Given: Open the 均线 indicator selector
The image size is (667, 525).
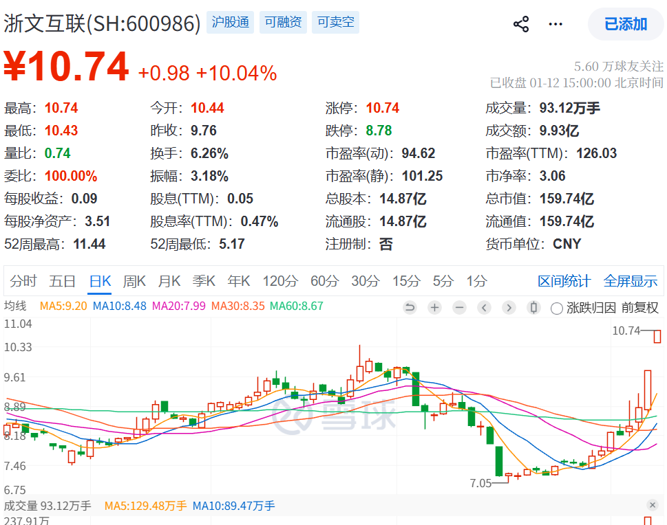Looking at the screenshot, I should pyautogui.click(x=17, y=307).
